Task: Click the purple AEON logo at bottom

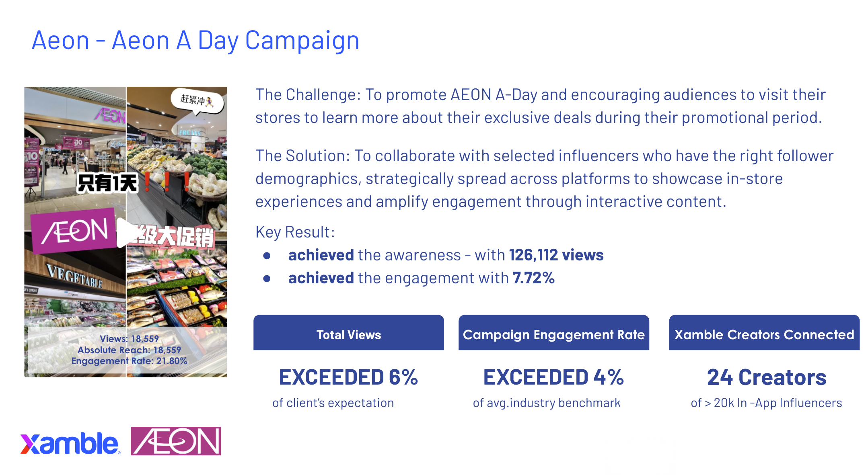Action: pyautogui.click(x=176, y=441)
